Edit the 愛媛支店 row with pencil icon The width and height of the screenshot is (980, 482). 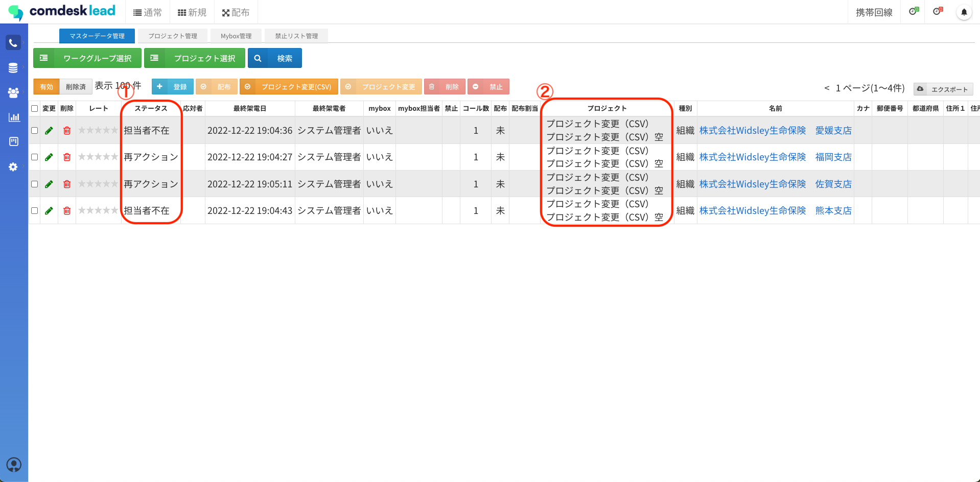(49, 131)
